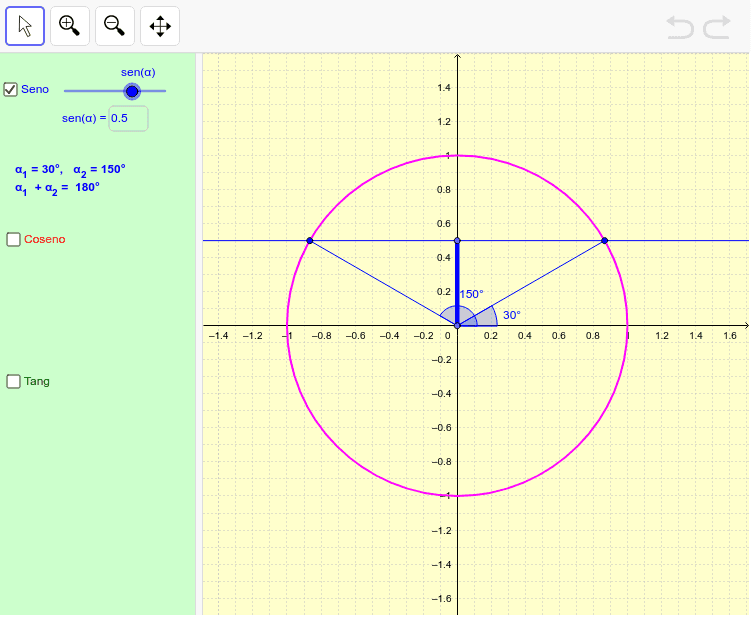Click the right intersection point on circle

click(604, 240)
